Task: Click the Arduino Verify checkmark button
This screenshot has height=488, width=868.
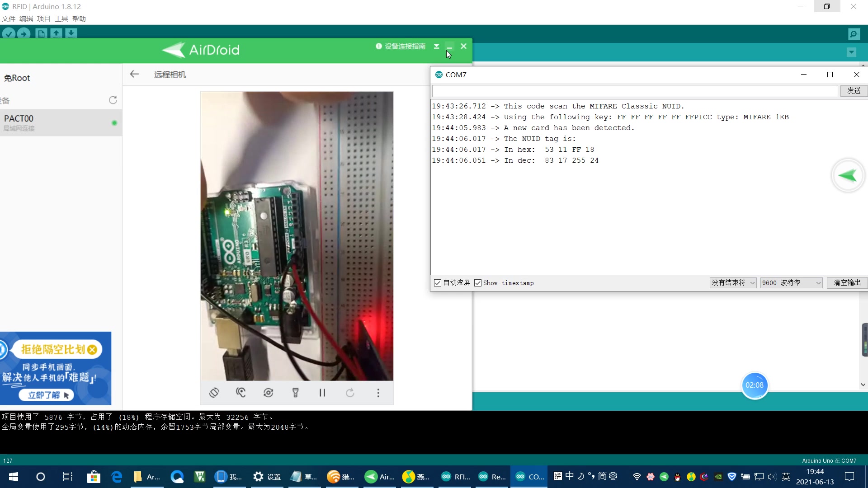Action: [9, 33]
